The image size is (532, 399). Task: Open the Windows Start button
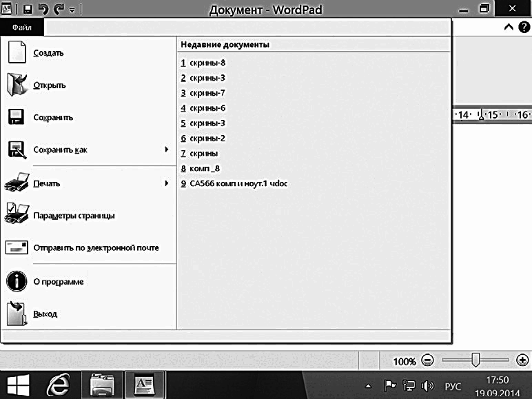[x=19, y=385]
